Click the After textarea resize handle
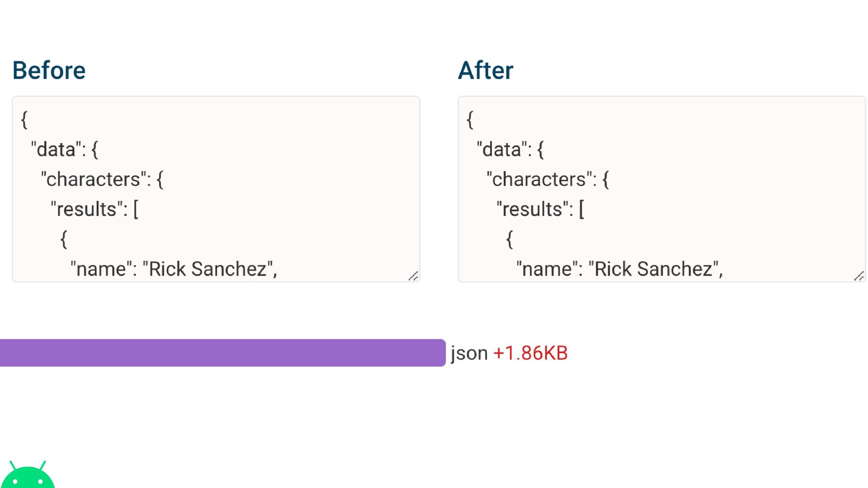The height and width of the screenshot is (488, 868). point(859,276)
